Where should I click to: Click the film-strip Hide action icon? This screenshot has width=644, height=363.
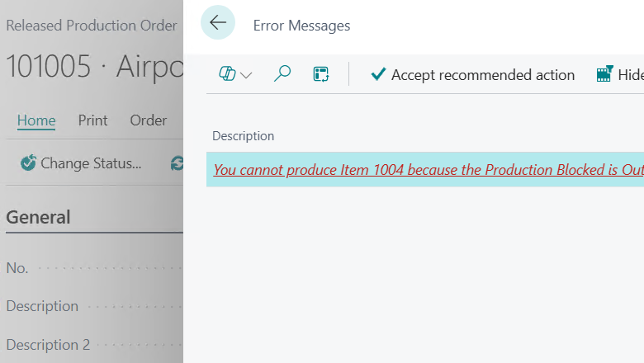point(605,74)
